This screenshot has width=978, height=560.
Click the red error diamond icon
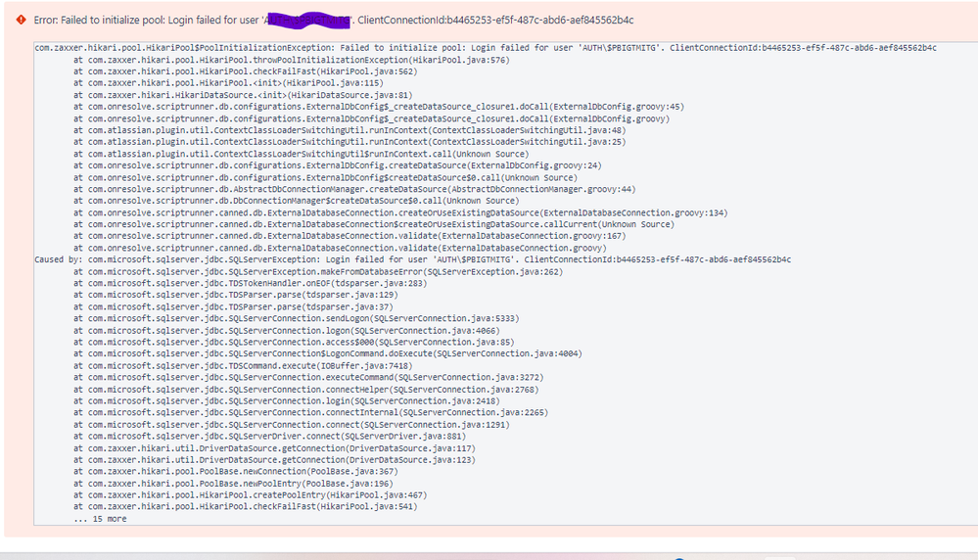(x=22, y=20)
